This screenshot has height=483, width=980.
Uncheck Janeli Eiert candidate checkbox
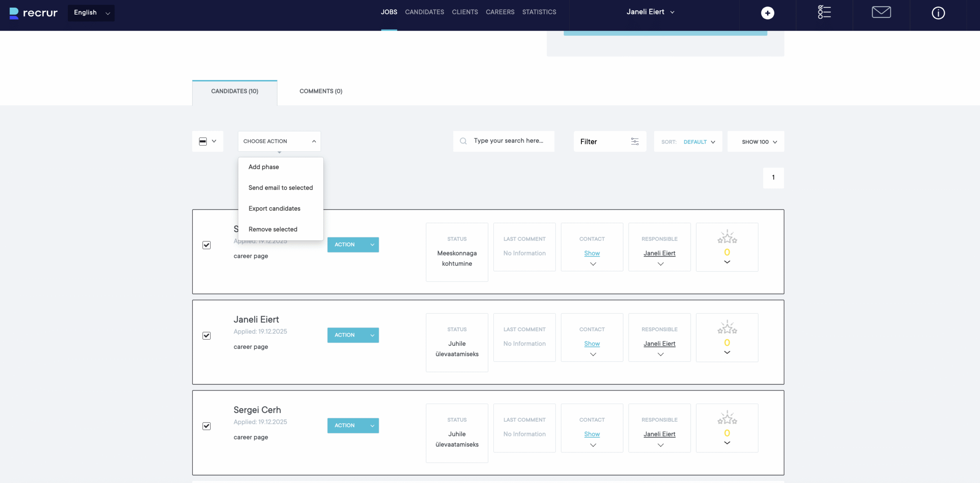pos(206,336)
